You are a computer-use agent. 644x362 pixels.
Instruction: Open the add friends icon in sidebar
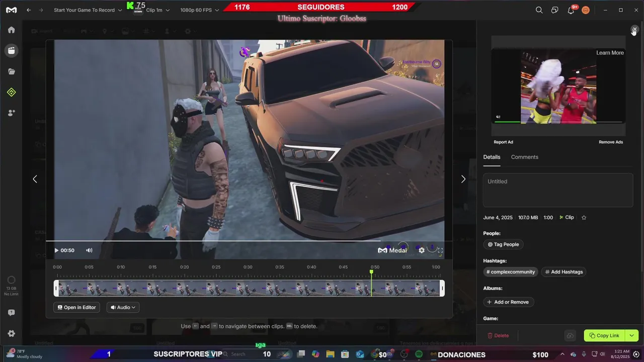tap(11, 113)
